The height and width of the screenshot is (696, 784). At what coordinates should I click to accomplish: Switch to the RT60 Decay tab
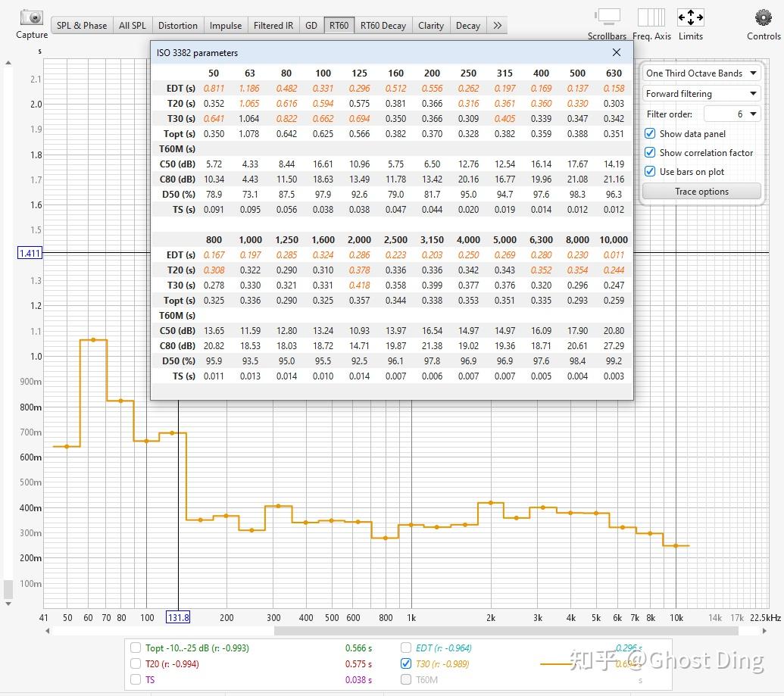coord(383,25)
